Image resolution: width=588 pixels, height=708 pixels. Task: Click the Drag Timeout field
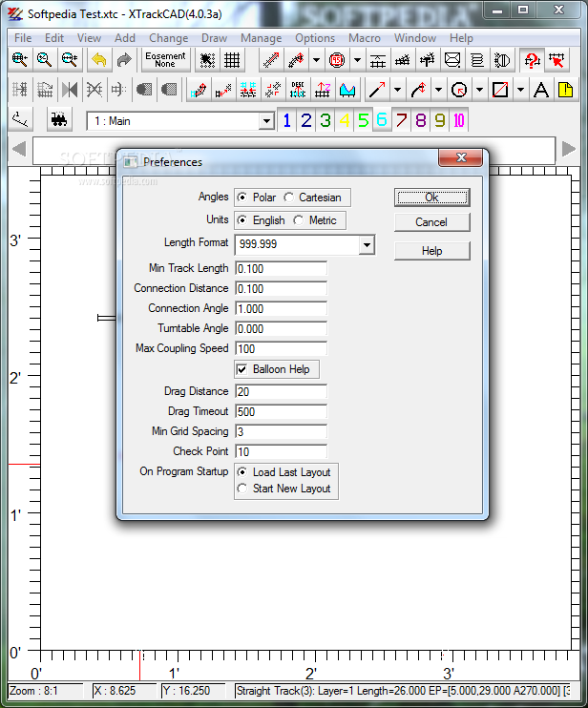[x=281, y=412]
